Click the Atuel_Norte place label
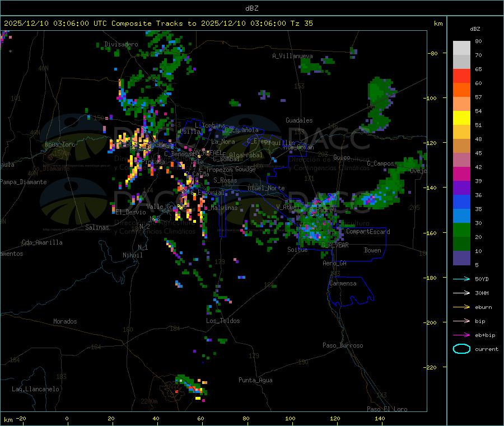504x426 pixels. click(x=266, y=188)
